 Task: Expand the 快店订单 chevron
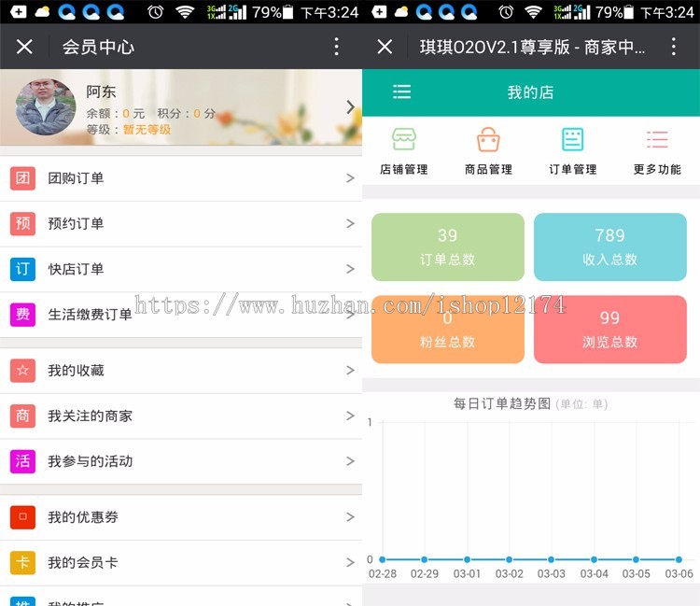[x=350, y=269]
